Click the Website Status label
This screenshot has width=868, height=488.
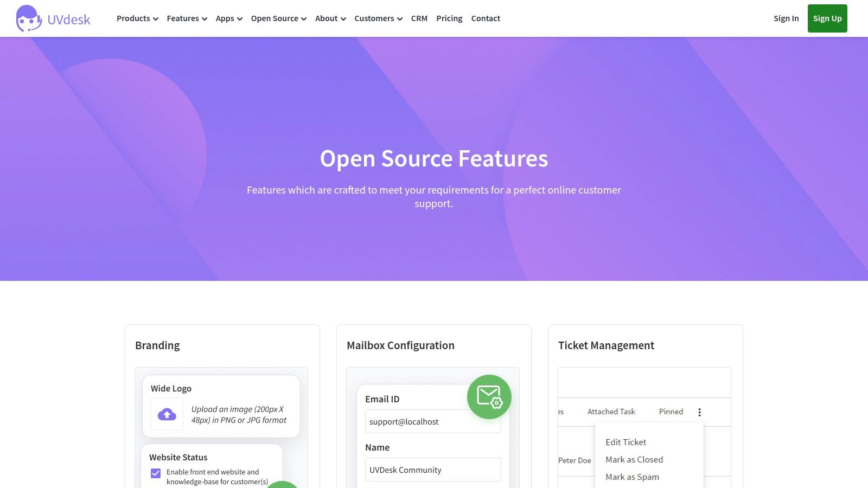click(178, 457)
